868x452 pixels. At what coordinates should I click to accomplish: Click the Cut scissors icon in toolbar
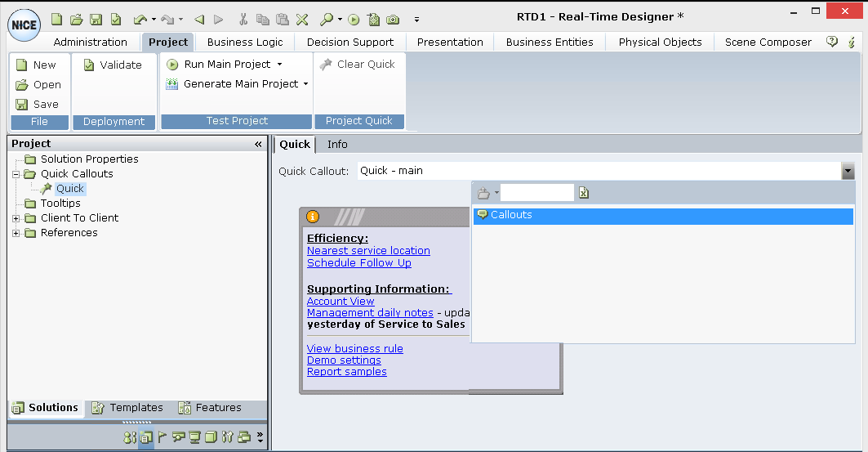[x=243, y=19]
